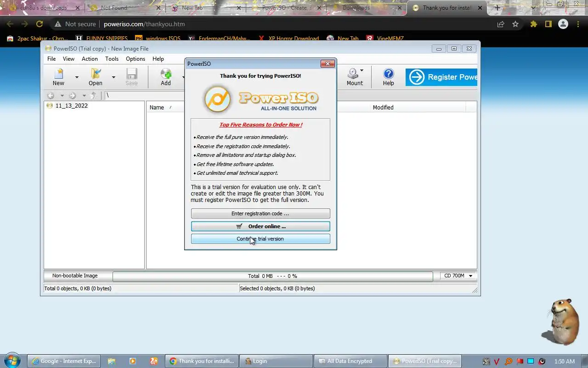Open Windows Explorer from the taskbar
588x368 pixels.
click(x=112, y=361)
